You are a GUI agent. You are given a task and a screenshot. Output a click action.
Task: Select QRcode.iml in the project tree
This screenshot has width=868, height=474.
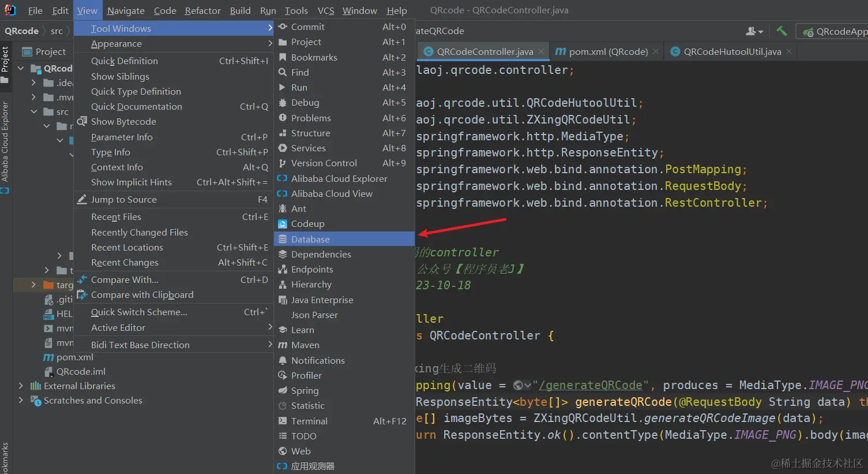click(81, 371)
